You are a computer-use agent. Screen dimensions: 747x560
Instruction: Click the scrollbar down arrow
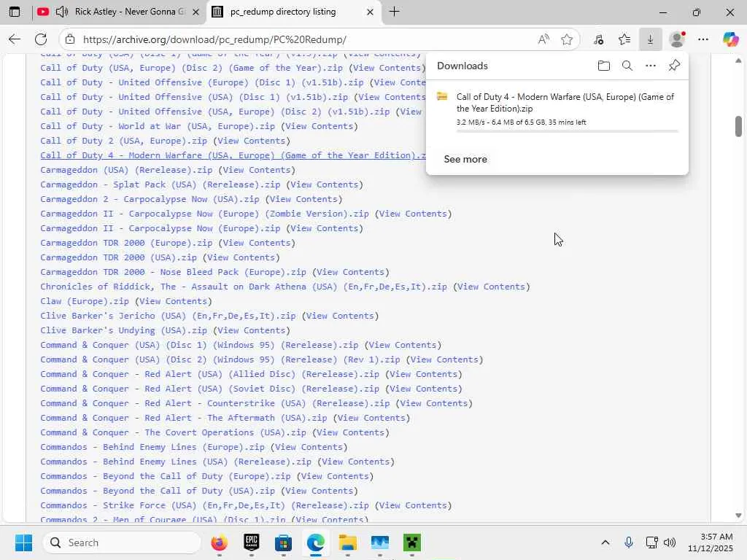(738, 516)
